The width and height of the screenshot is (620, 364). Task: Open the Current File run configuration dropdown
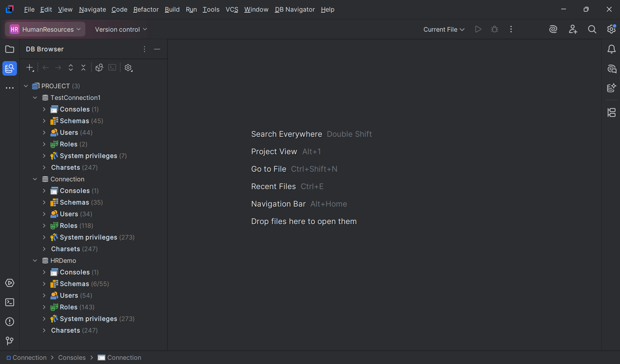(x=443, y=29)
